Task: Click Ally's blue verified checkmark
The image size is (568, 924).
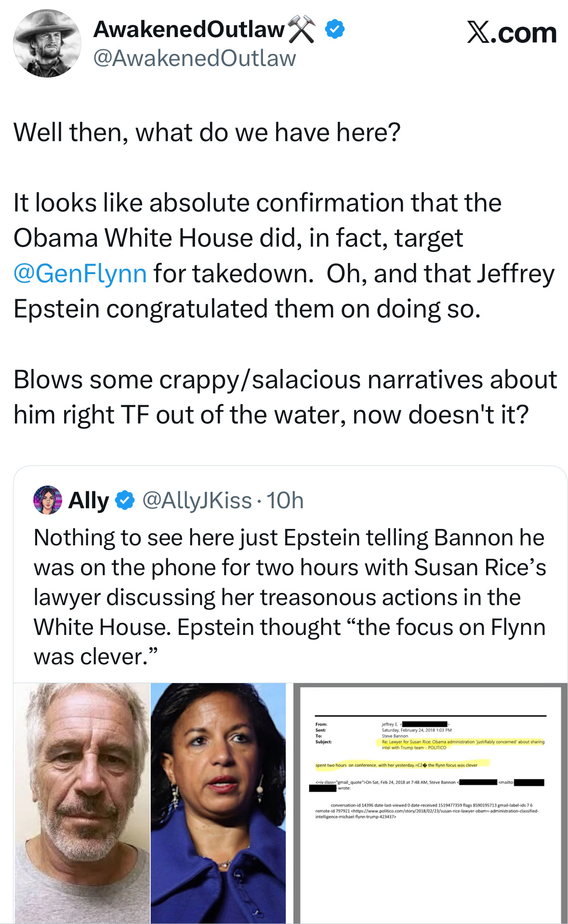Action: 125,501
